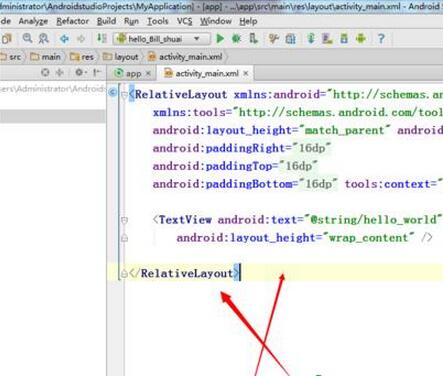This screenshot has width=443, height=376.
Task: Open the Project Structure icon
Action: tap(290, 39)
